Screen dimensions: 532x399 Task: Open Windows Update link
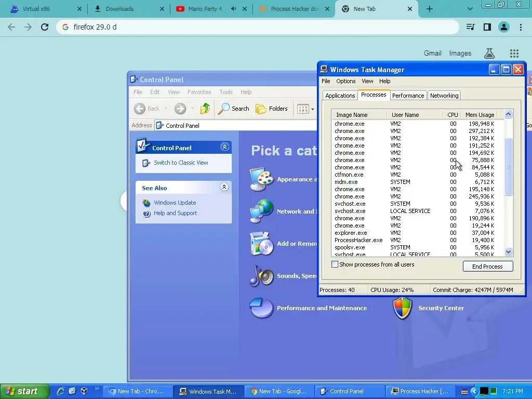[175, 203]
